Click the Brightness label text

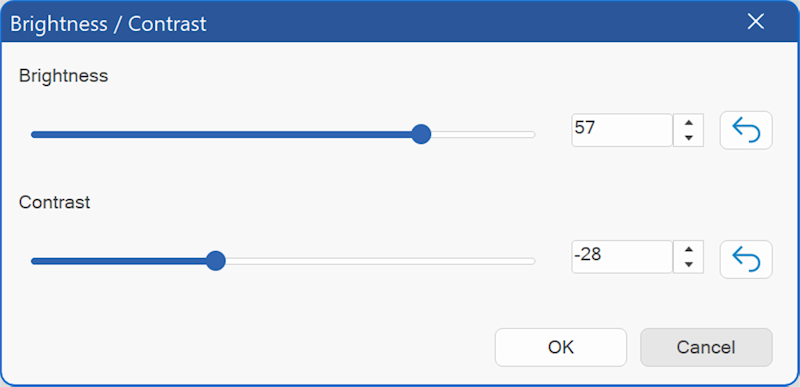[63, 76]
